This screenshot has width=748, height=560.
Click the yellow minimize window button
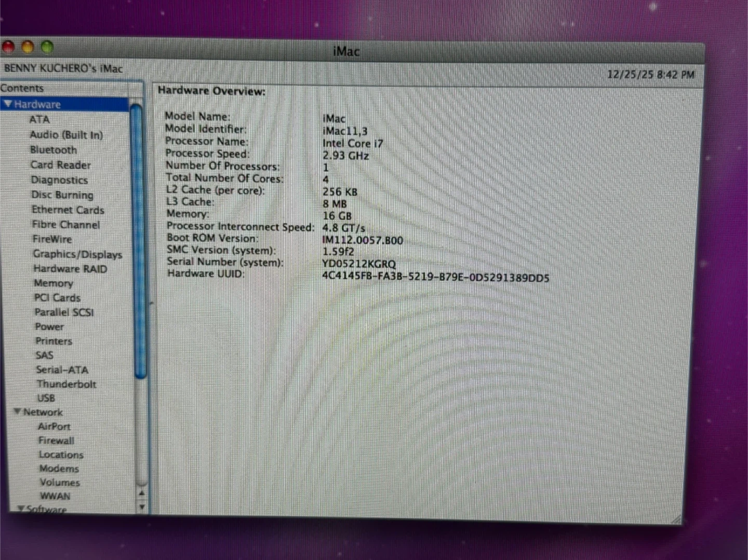point(28,47)
